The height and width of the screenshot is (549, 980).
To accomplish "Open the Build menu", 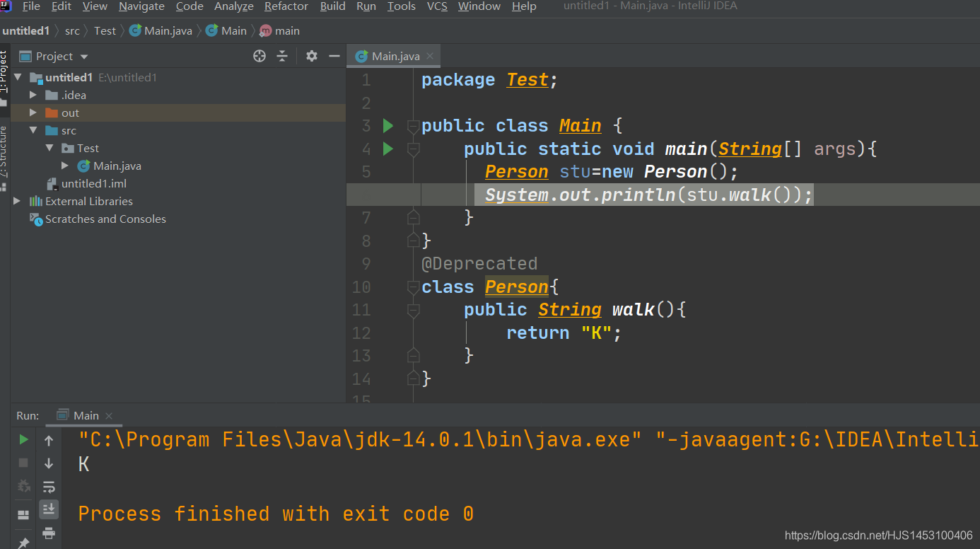I will click(333, 6).
